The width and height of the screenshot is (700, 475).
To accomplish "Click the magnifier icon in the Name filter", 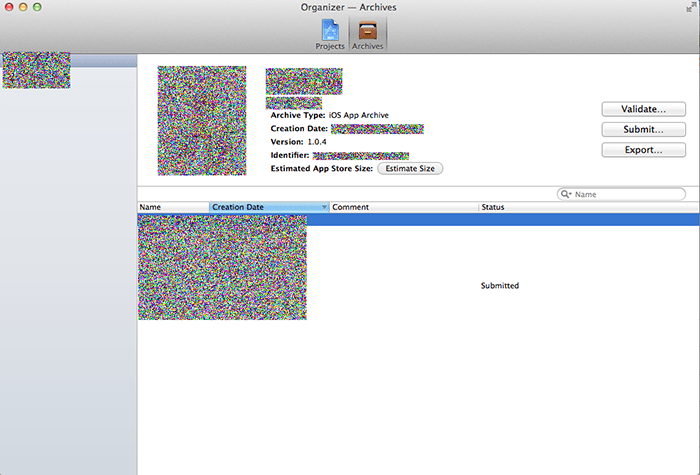I will (x=566, y=194).
